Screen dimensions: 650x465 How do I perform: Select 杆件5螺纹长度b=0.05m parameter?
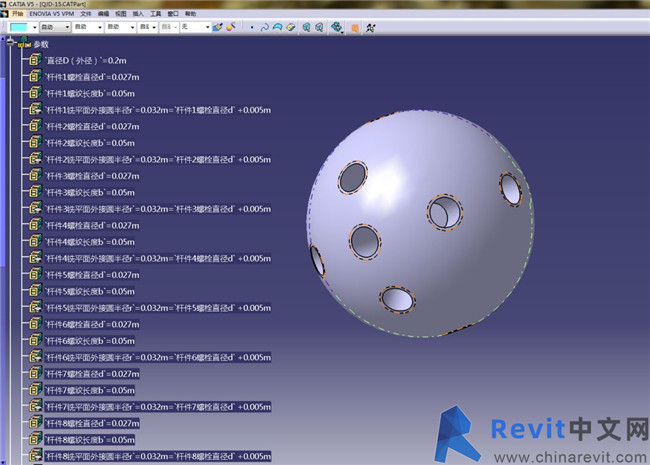tap(90, 291)
